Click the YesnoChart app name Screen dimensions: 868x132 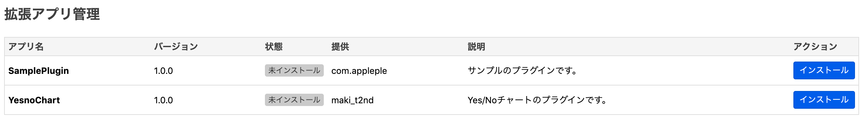pos(34,100)
